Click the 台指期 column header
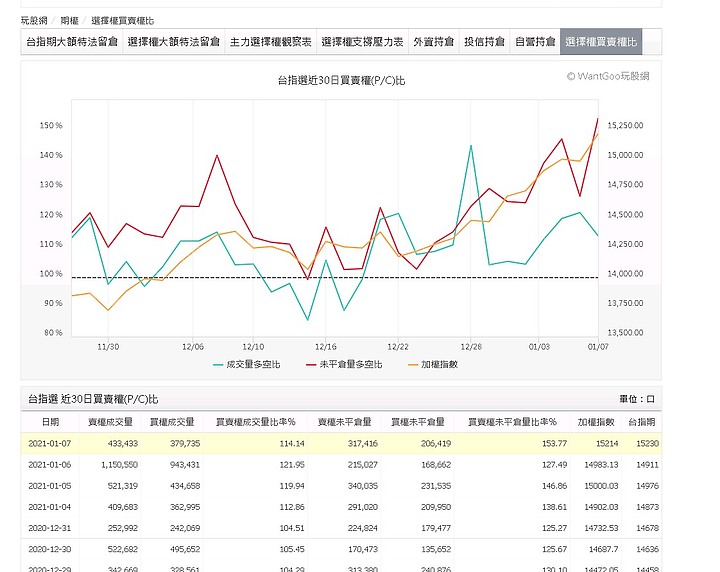 (x=641, y=422)
